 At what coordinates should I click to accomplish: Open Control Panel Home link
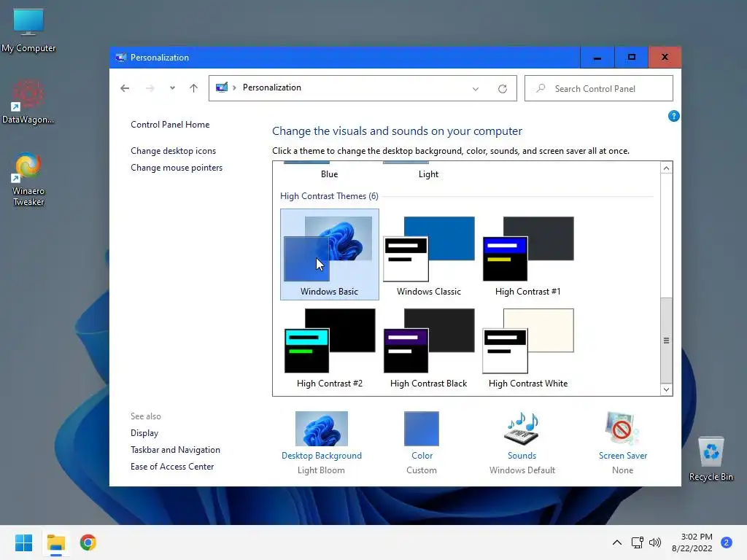click(170, 124)
